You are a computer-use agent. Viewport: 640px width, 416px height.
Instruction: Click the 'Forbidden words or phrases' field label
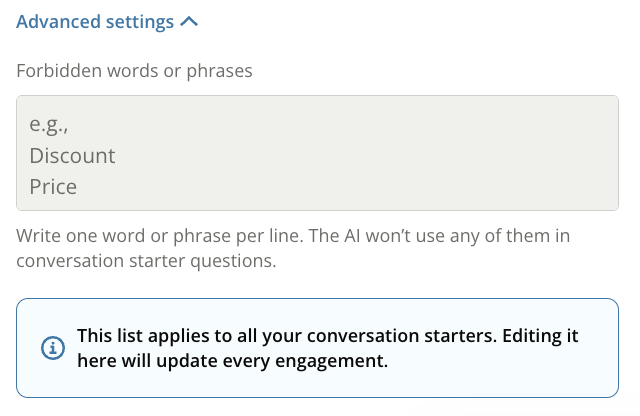click(134, 71)
